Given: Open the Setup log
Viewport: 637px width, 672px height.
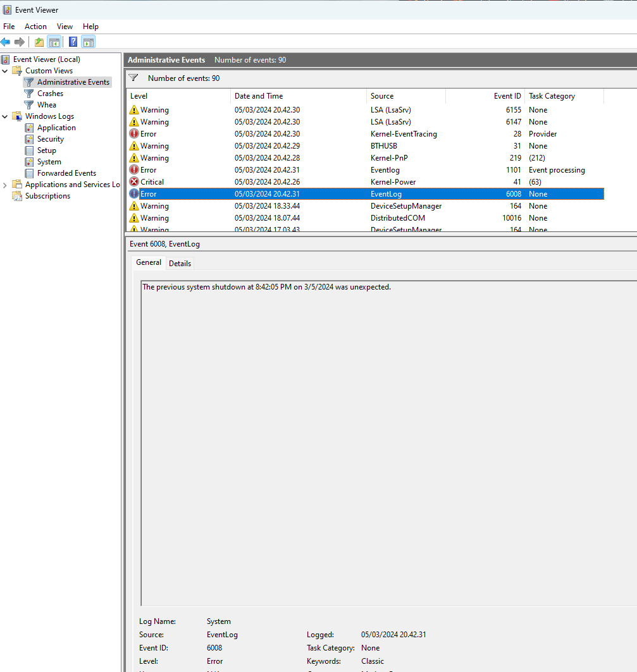Looking at the screenshot, I should pos(47,150).
